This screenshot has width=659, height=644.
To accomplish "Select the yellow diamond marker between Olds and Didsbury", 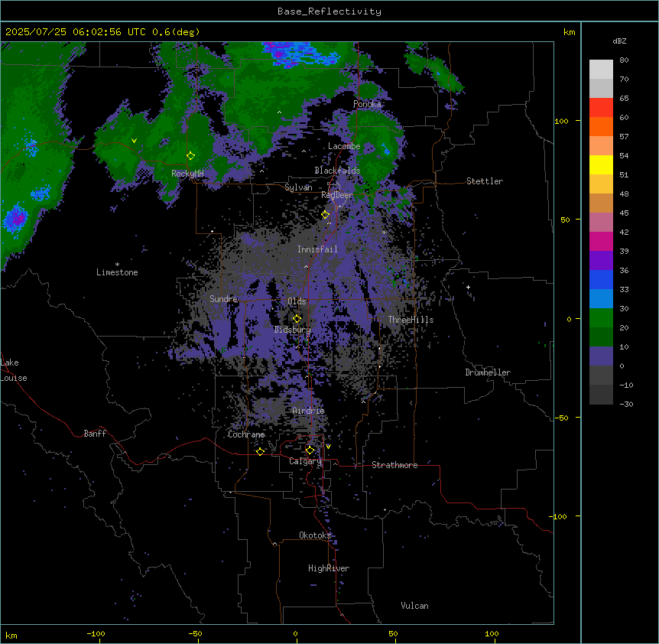I will pyautogui.click(x=297, y=319).
